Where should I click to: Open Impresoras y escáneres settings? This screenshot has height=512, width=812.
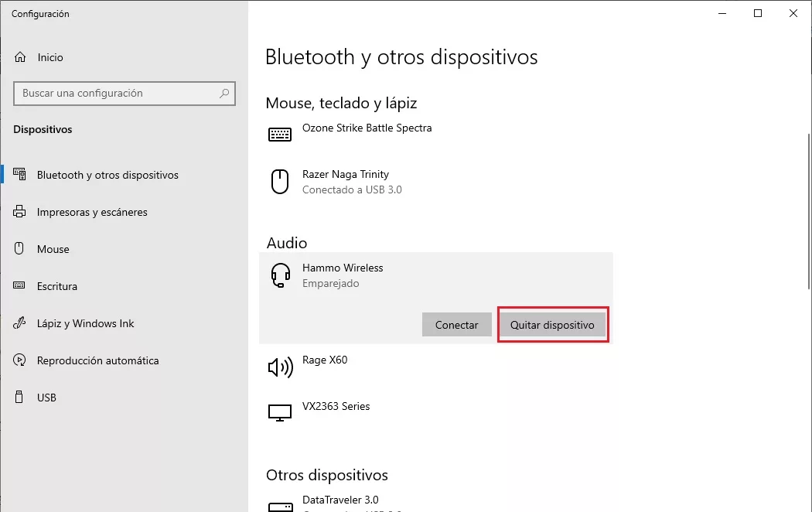[91, 212]
